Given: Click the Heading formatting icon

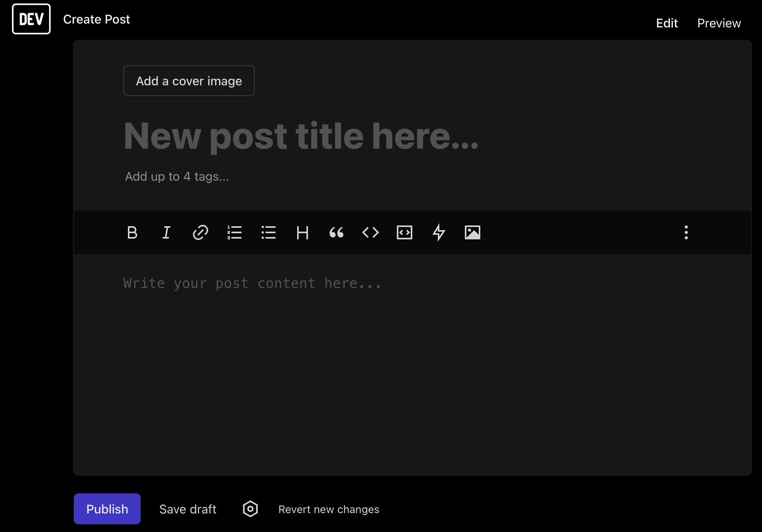Looking at the screenshot, I should 302,232.
